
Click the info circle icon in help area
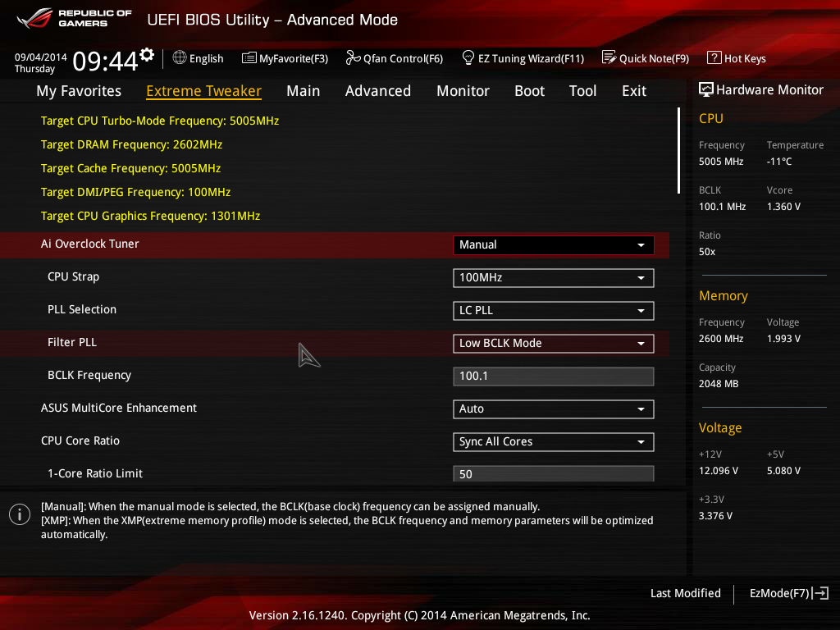20,514
